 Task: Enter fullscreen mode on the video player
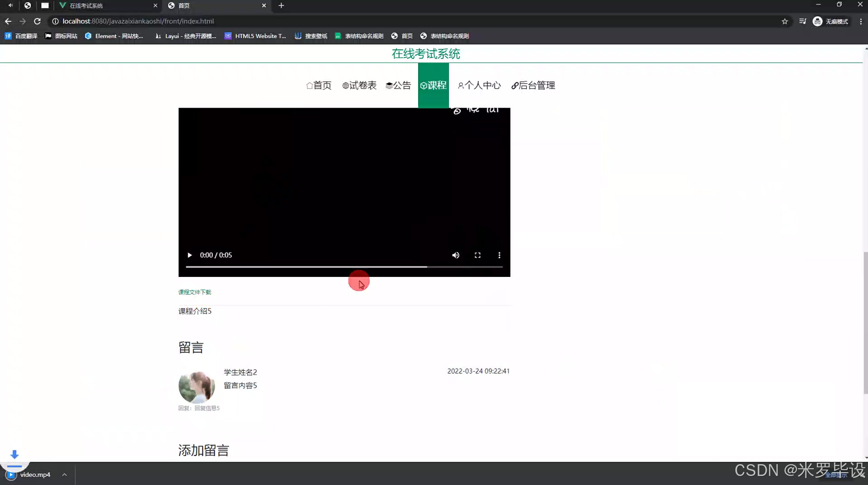click(477, 255)
